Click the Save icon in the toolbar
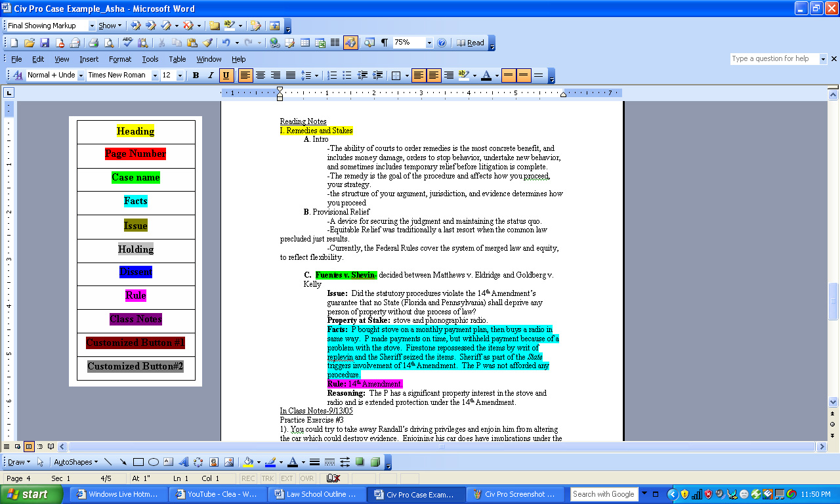The image size is (840, 504). [45, 43]
